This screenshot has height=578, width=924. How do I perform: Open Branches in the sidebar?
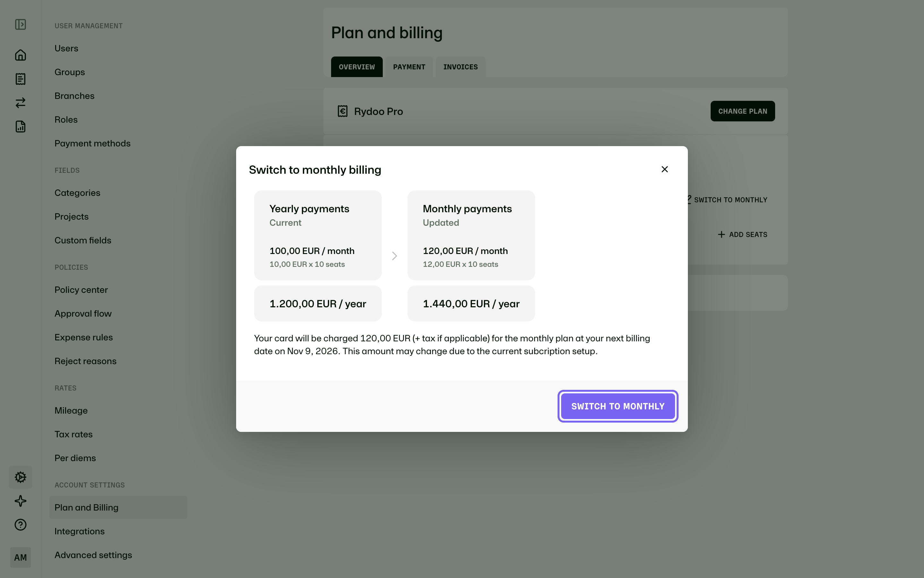(x=74, y=96)
